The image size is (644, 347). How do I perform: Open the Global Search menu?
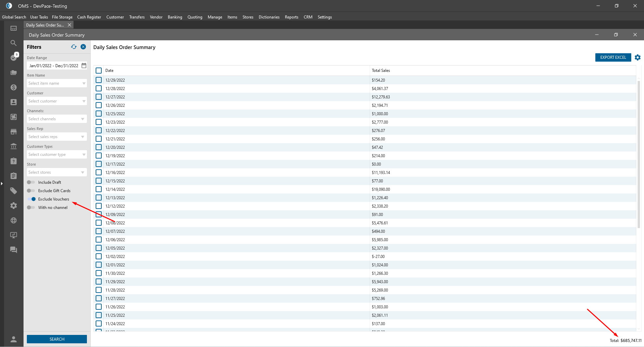[14, 17]
